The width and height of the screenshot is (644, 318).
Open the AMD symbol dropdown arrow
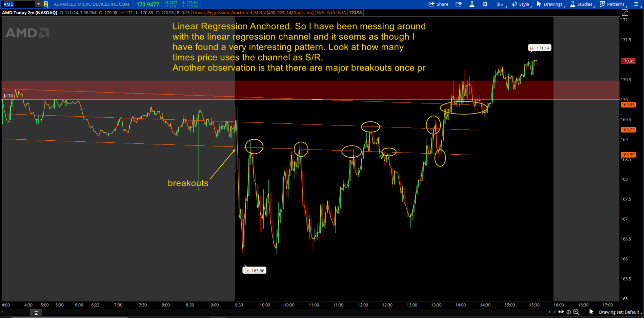click(38, 4)
